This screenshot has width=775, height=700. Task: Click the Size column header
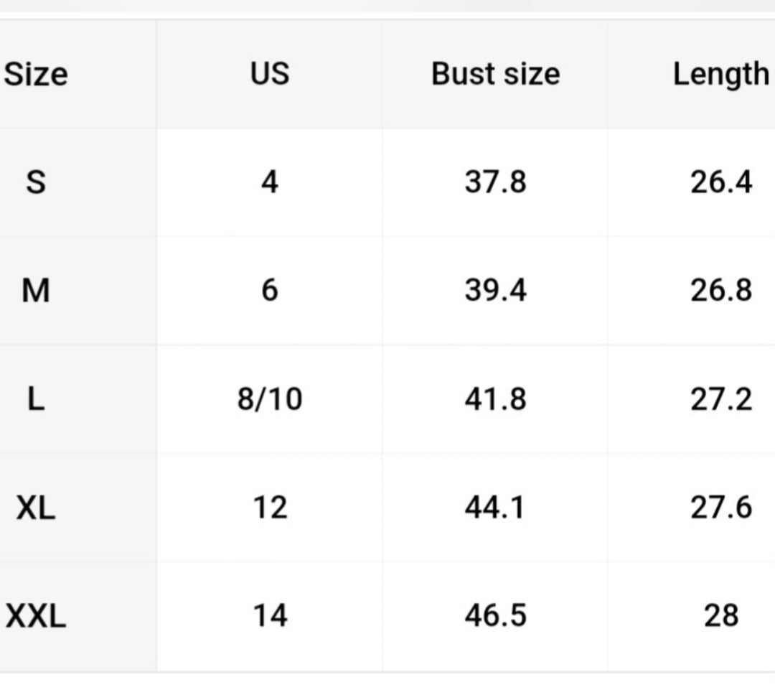pyautogui.click(x=36, y=74)
